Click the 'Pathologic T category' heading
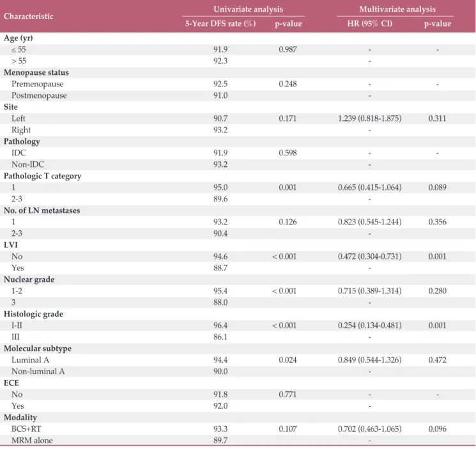This screenshot has height=449, width=476. [x=43, y=177]
